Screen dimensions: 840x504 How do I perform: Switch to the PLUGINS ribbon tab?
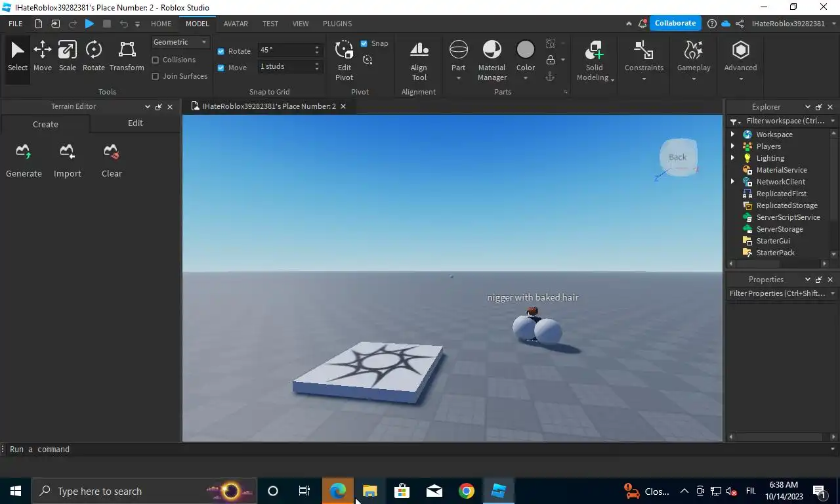click(x=337, y=24)
